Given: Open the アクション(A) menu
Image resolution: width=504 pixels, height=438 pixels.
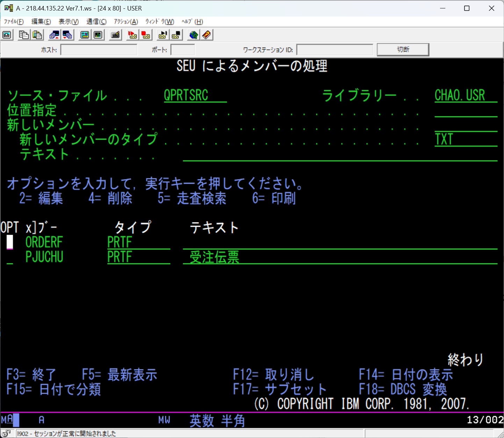Looking at the screenshot, I should (x=126, y=22).
